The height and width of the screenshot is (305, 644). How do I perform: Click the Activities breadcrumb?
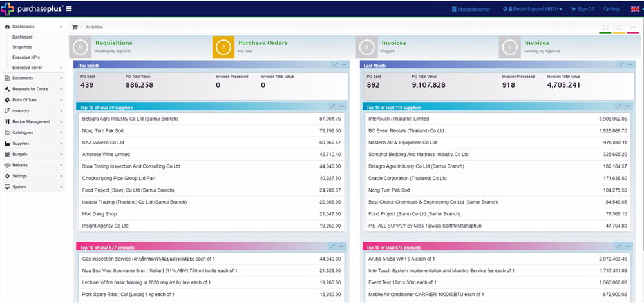coord(94,27)
